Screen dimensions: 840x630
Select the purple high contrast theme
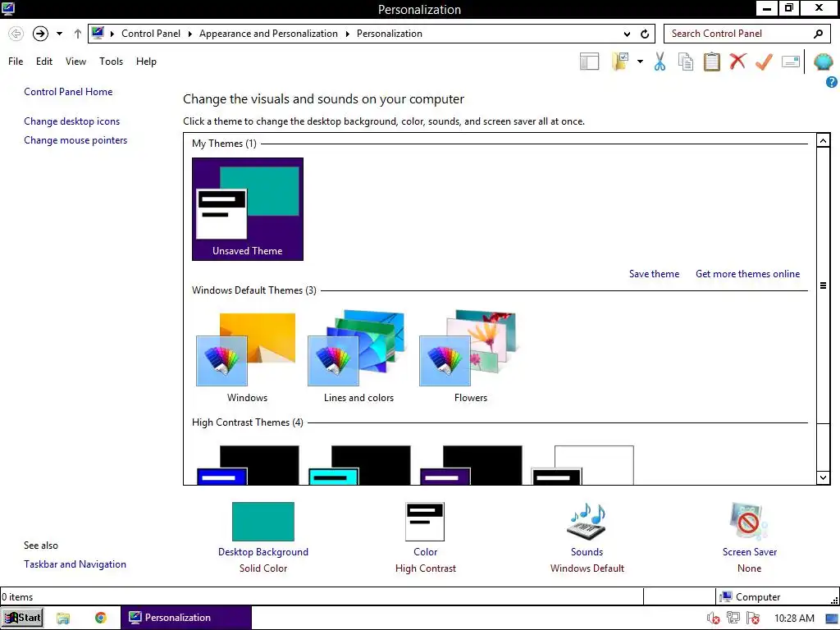[x=471, y=465]
